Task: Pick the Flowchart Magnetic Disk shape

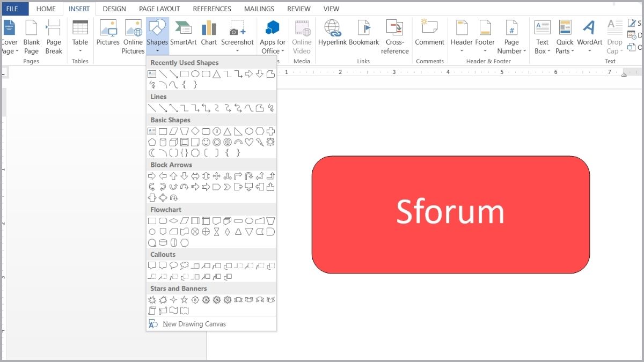Action: (163, 242)
